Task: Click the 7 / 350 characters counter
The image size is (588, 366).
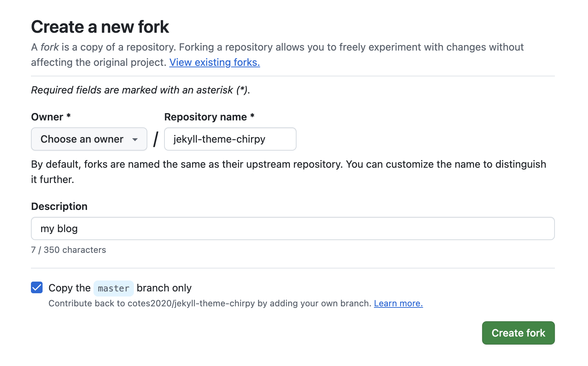Action: tap(68, 250)
